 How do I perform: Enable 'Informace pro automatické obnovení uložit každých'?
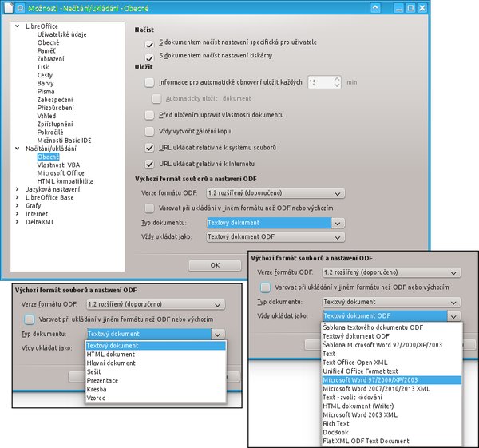149,82
